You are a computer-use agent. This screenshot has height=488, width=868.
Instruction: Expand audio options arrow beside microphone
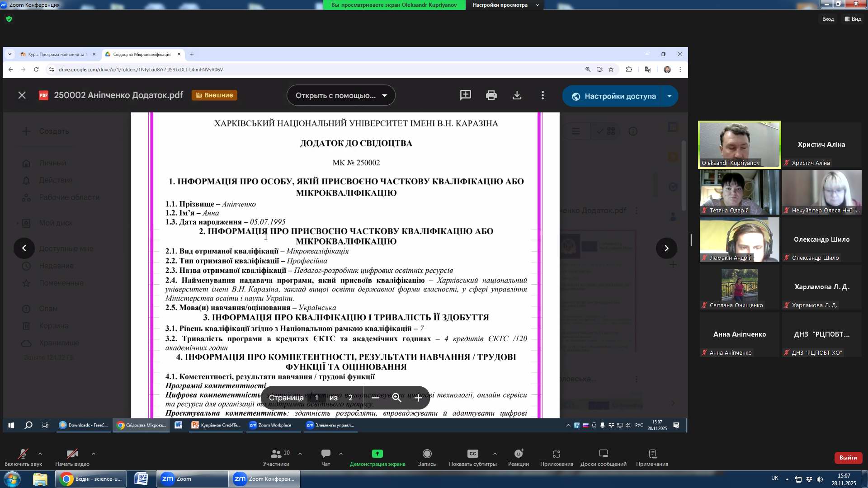[x=40, y=453]
